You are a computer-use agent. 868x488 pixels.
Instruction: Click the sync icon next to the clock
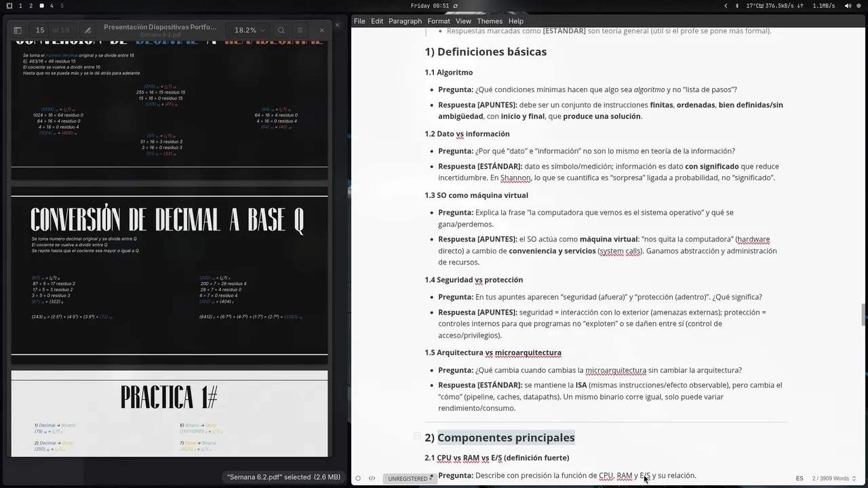[456, 5]
